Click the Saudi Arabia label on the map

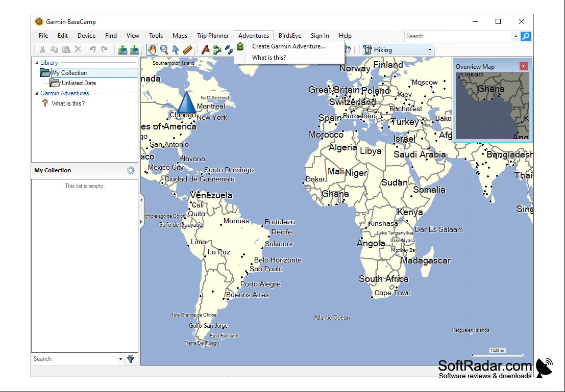click(420, 154)
